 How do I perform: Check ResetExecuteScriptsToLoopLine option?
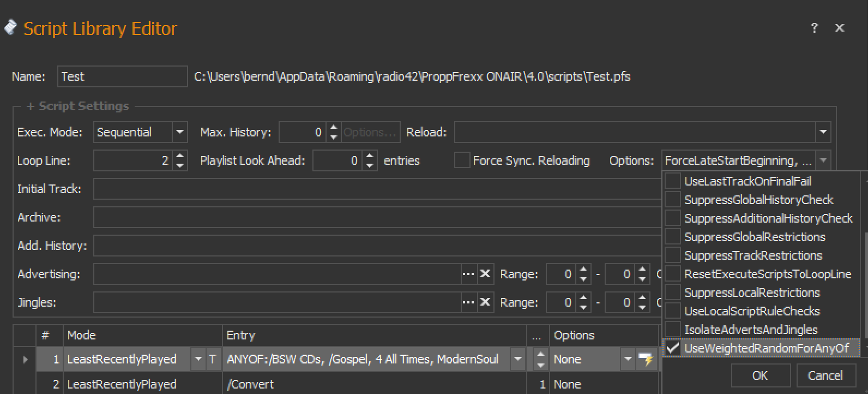point(673,274)
